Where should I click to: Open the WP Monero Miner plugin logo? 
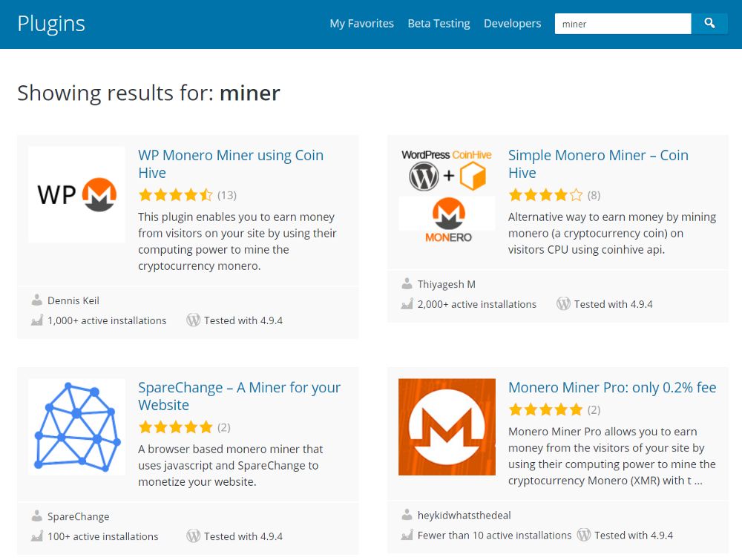coord(76,194)
